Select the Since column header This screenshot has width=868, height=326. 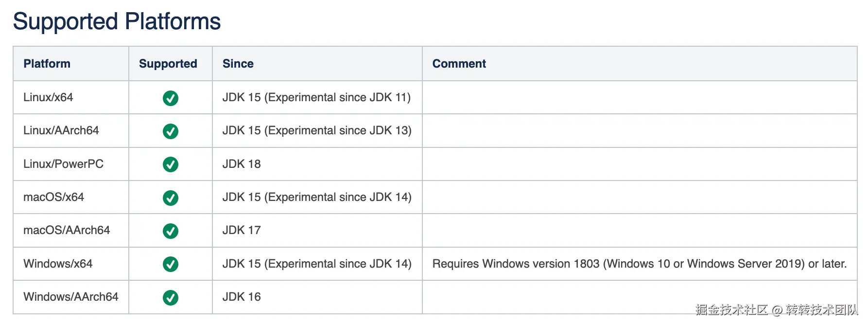click(x=238, y=64)
